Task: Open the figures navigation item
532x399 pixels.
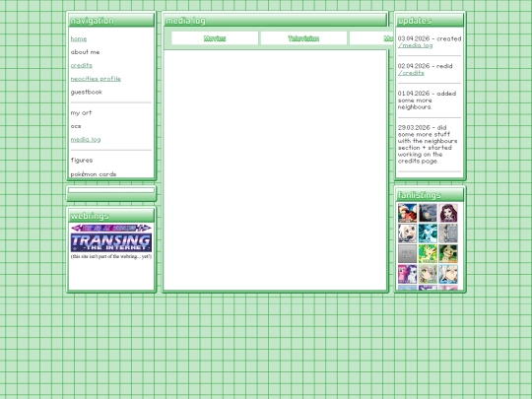Action: [82, 160]
